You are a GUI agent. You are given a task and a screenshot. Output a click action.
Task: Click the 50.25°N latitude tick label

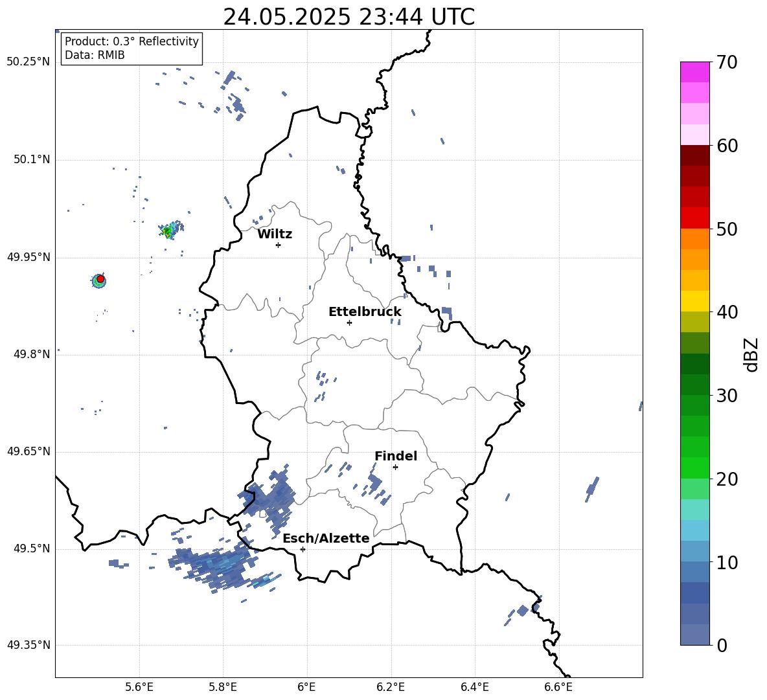click(28, 62)
